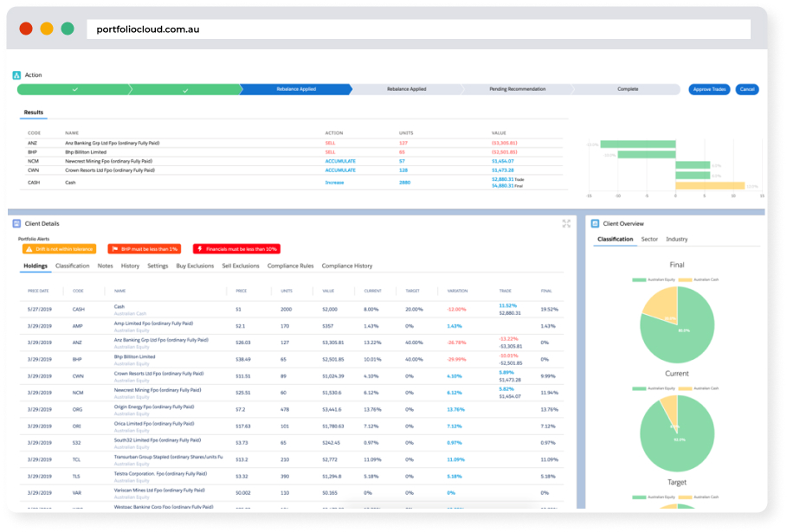Switch to the Holdings tab
The image size is (787, 532).
pos(35,266)
